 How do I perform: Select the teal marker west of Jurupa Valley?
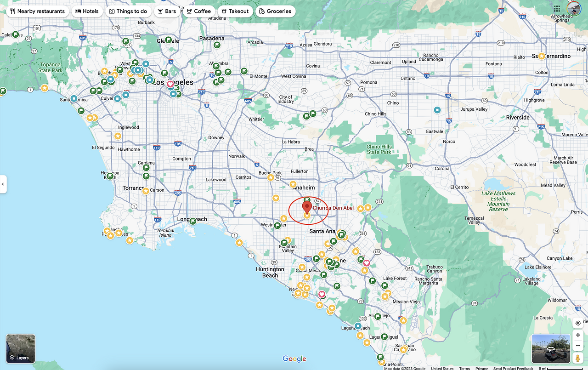pyautogui.click(x=437, y=110)
